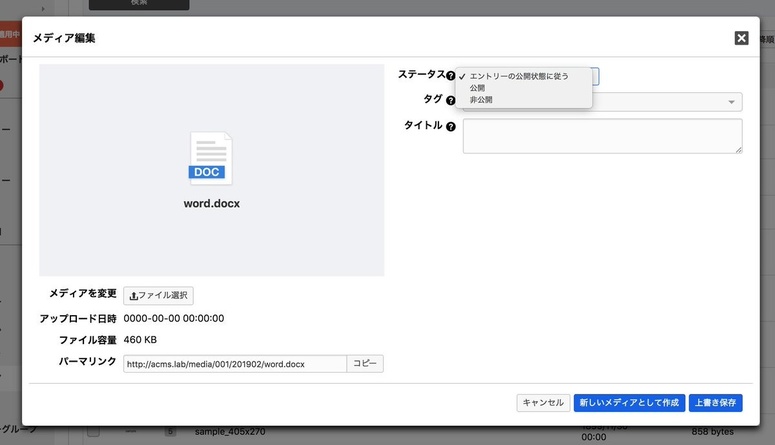Select 公開 from the status dropdown list
The width and height of the screenshot is (775, 445).
click(478, 88)
